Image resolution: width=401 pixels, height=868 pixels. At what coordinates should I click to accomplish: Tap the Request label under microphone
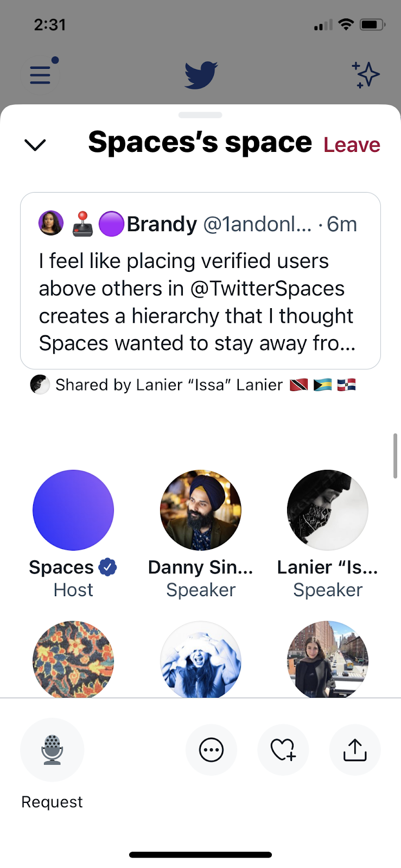(x=52, y=802)
